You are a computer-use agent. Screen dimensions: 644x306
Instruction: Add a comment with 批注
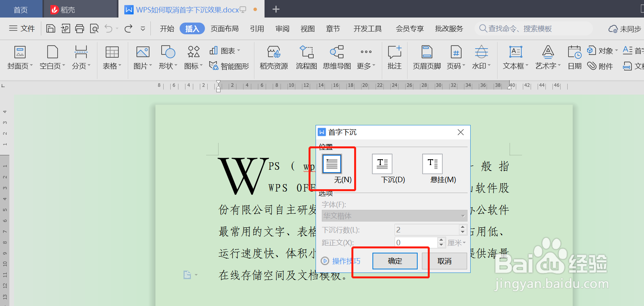point(395,58)
